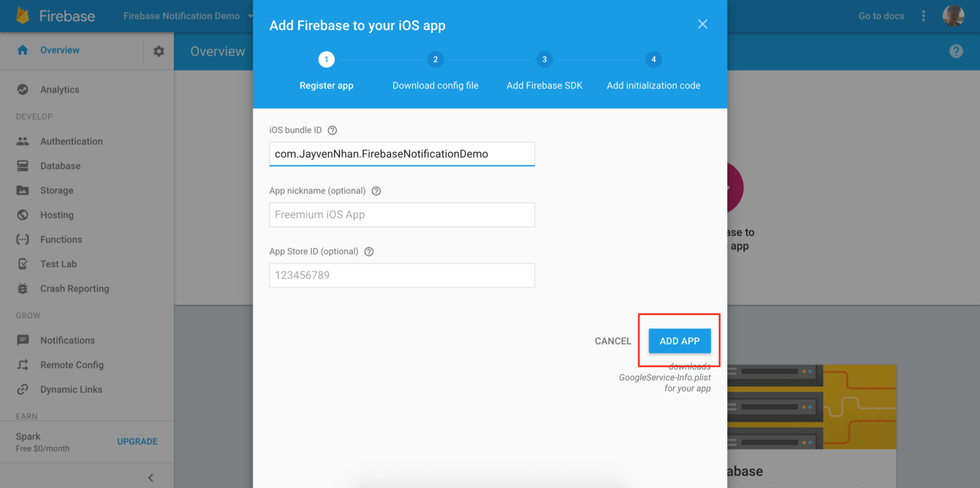The height and width of the screenshot is (488, 980).
Task: Click the Spark Free $0/month plan text
Action: point(43,442)
